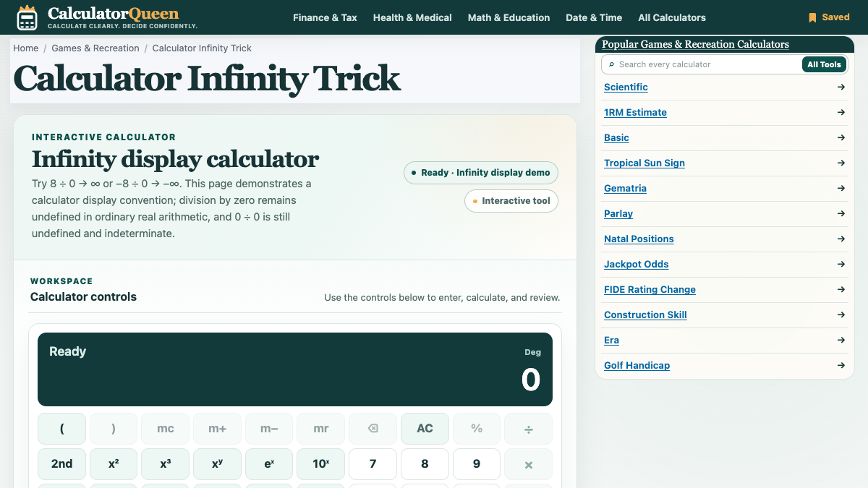
Task: Click the CalculatorQueen calculator logo icon
Action: (x=27, y=17)
